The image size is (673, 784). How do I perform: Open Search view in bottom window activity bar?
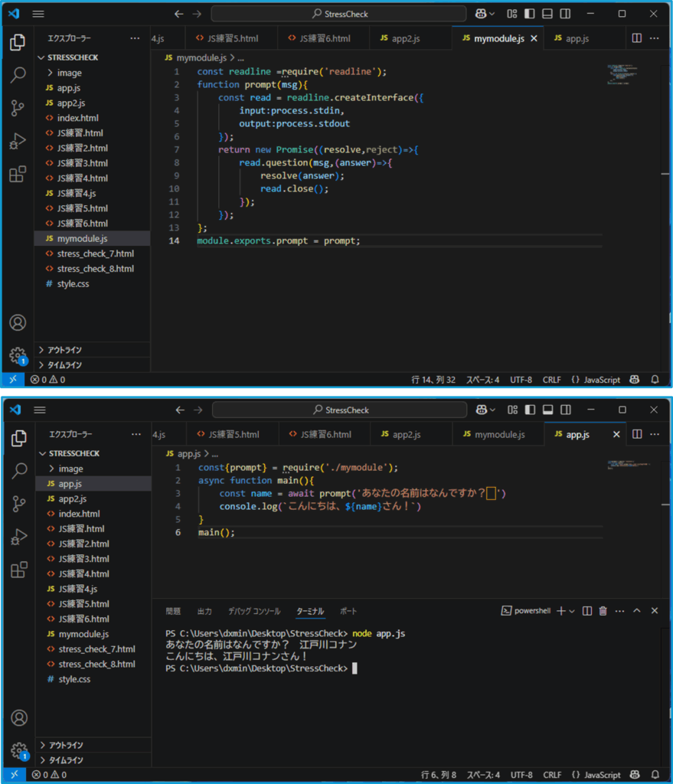pyautogui.click(x=19, y=471)
